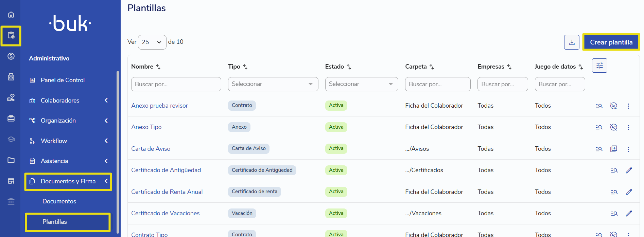
Task: Click the .../Vacaciones folder cell
Action: pyautogui.click(x=423, y=213)
